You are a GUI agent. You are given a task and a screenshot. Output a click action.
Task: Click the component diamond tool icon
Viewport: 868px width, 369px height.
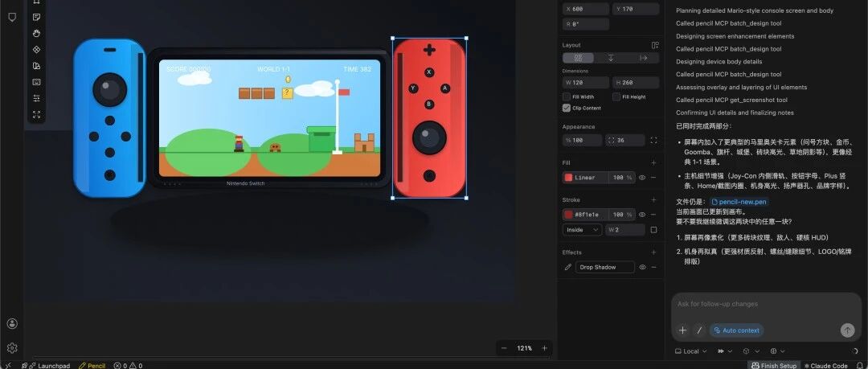(x=36, y=49)
